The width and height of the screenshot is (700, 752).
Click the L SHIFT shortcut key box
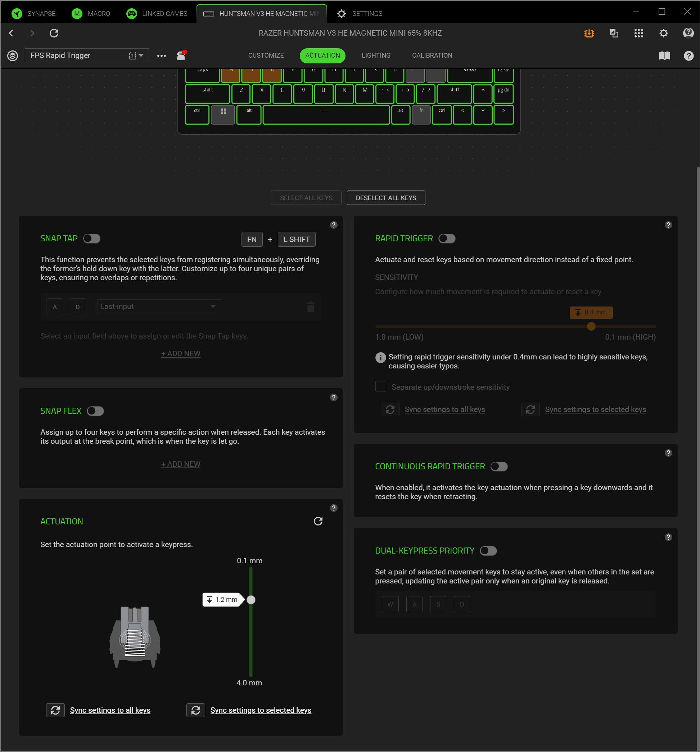297,240
